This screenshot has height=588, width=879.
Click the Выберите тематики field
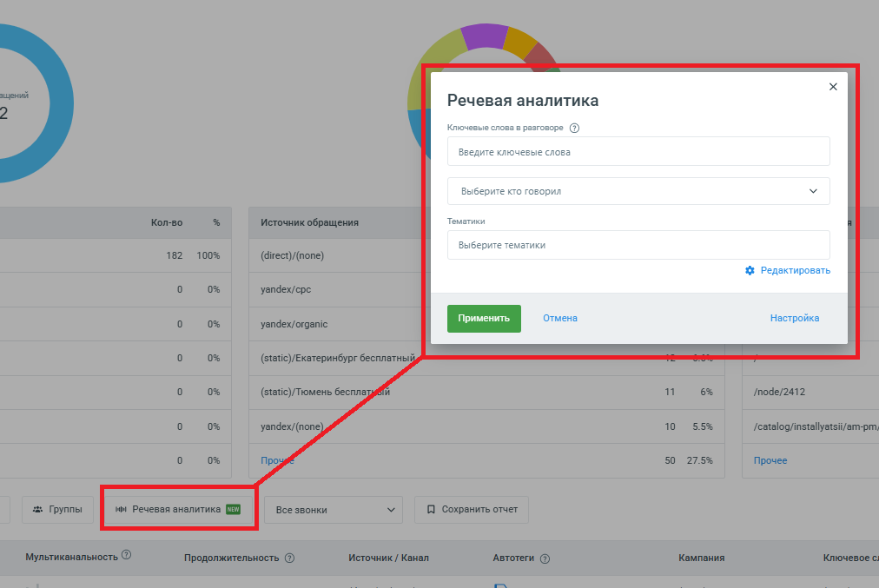638,245
